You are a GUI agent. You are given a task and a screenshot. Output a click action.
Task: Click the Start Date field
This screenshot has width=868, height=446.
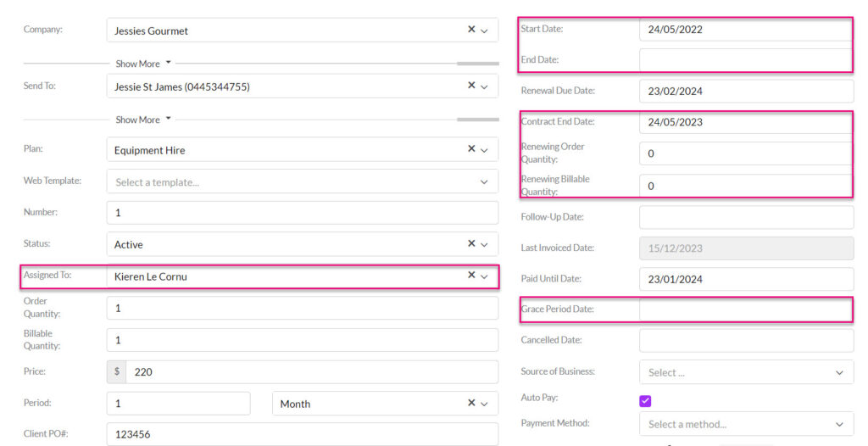746,30
